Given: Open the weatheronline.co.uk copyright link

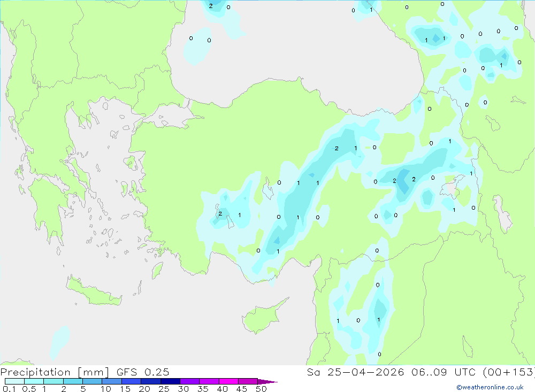Looking at the screenshot, I should (490, 387).
